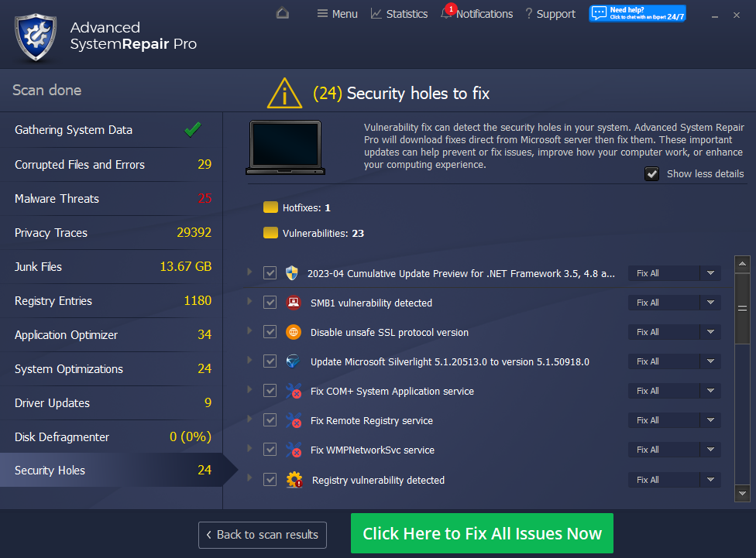Click Here to Fix All Issues Now
The width and height of the screenshot is (756, 558).
(x=482, y=534)
